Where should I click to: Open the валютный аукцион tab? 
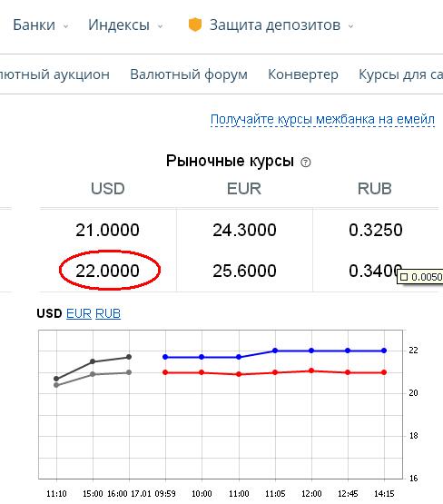point(54,74)
